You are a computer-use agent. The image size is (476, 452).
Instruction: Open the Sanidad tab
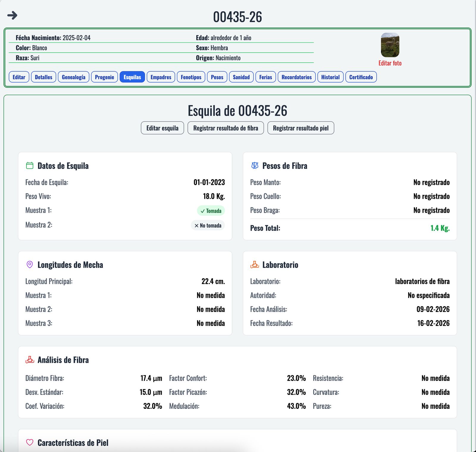click(241, 77)
